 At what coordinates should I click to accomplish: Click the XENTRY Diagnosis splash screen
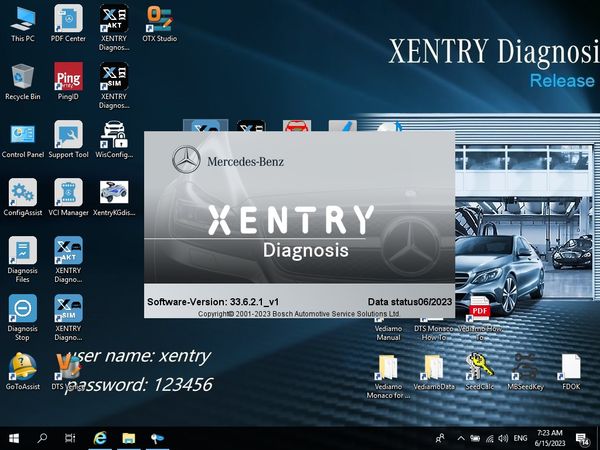pos(299,224)
